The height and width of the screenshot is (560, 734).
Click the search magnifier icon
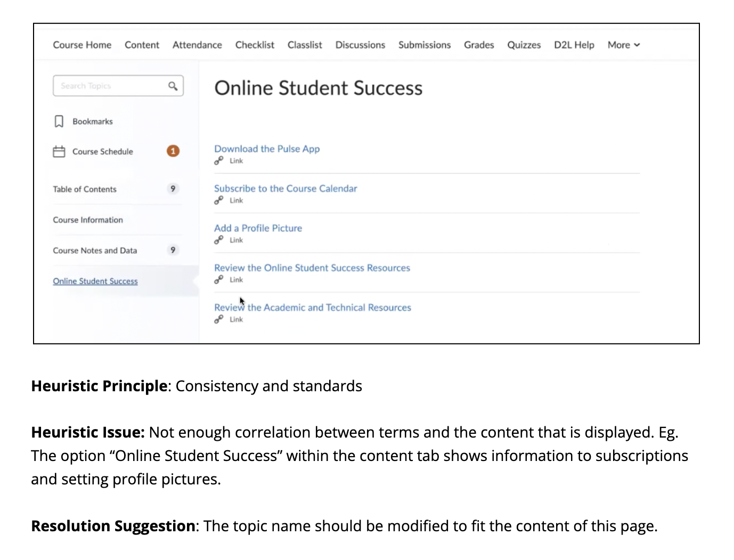coord(173,86)
